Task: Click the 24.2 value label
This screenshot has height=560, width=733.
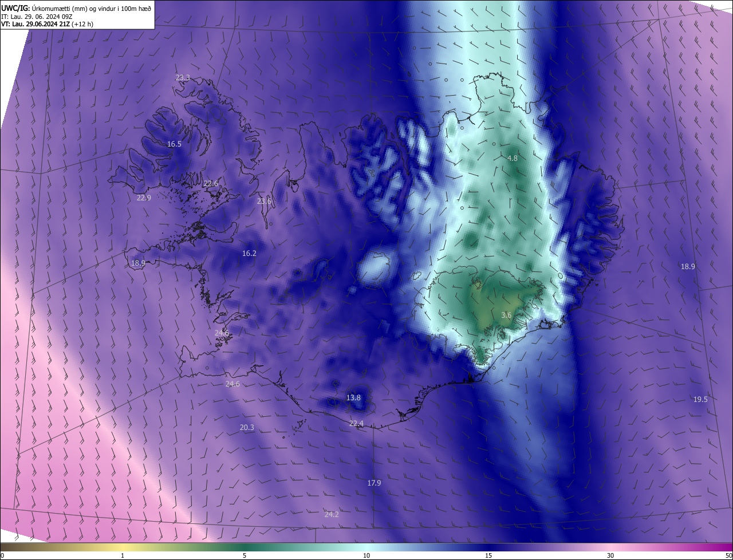Action: pyautogui.click(x=332, y=515)
